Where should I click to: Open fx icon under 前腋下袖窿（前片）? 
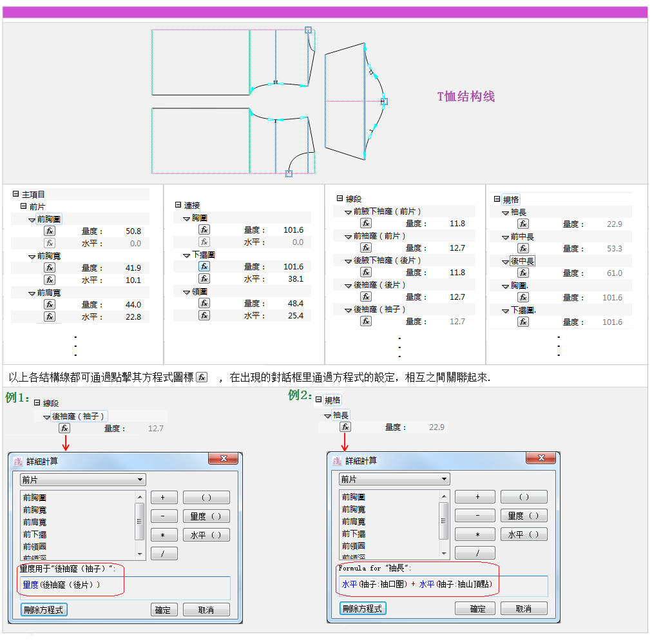[x=366, y=223]
